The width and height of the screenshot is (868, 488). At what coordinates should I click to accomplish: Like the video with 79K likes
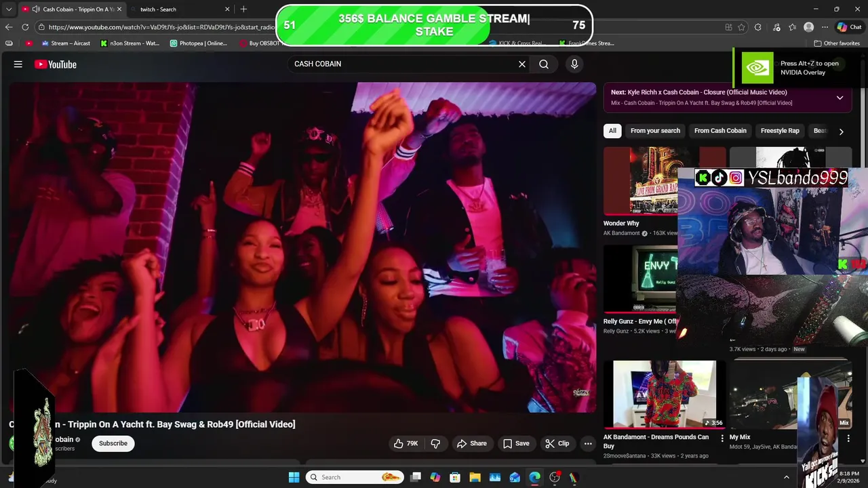click(406, 443)
